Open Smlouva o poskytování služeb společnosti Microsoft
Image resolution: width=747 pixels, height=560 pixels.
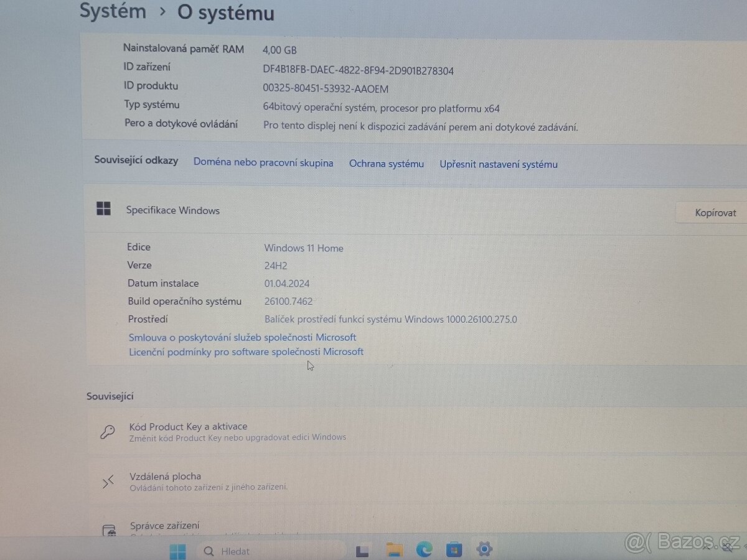242,337
